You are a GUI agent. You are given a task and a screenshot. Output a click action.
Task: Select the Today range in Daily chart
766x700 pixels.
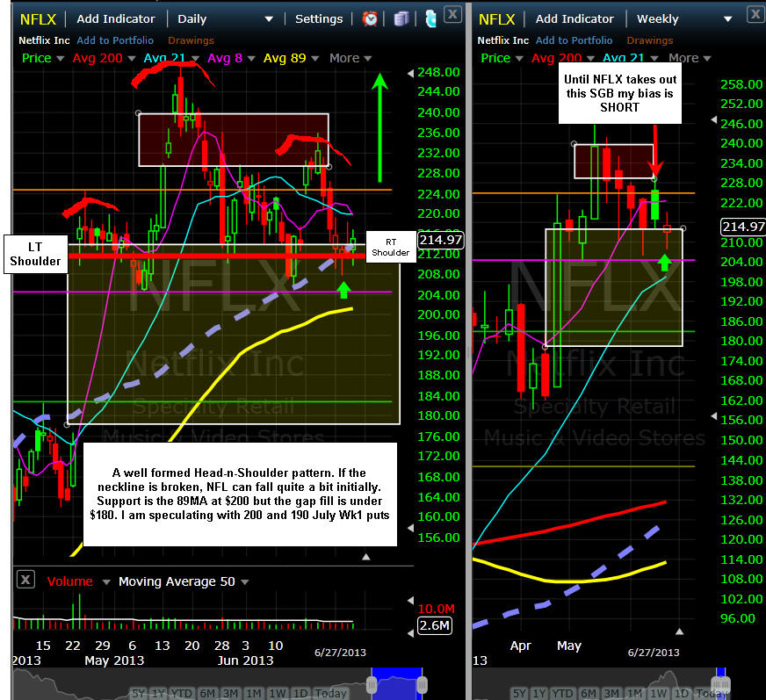pos(330,693)
